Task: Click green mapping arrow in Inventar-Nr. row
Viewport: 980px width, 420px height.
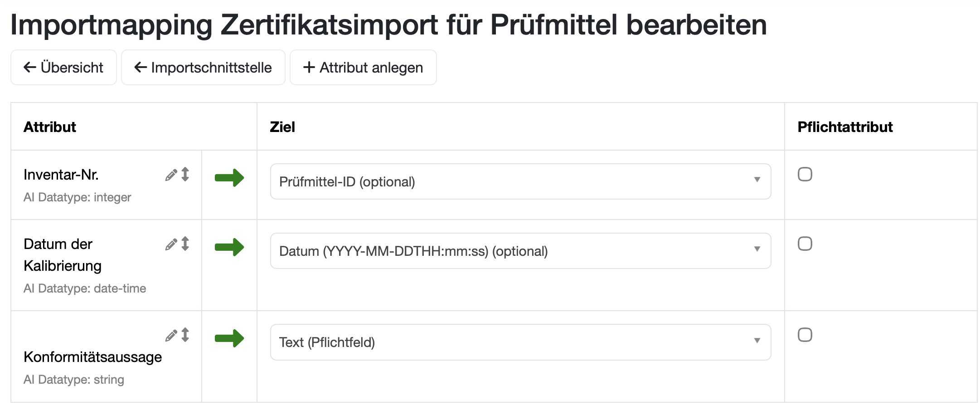Action: point(229,178)
